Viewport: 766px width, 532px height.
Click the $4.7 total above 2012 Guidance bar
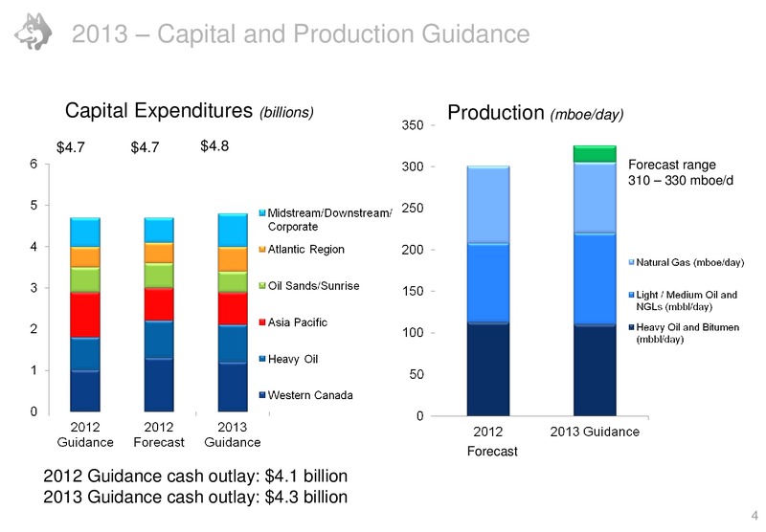[71, 147]
